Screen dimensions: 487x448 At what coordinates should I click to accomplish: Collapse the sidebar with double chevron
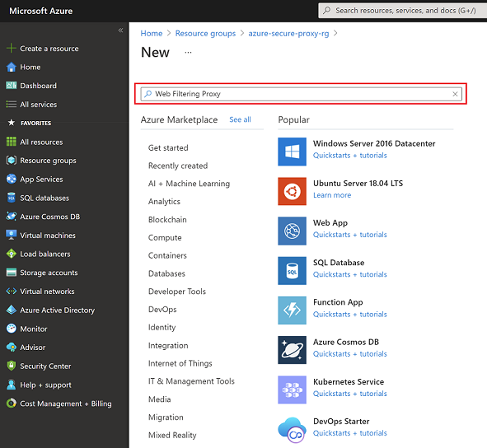click(x=120, y=30)
